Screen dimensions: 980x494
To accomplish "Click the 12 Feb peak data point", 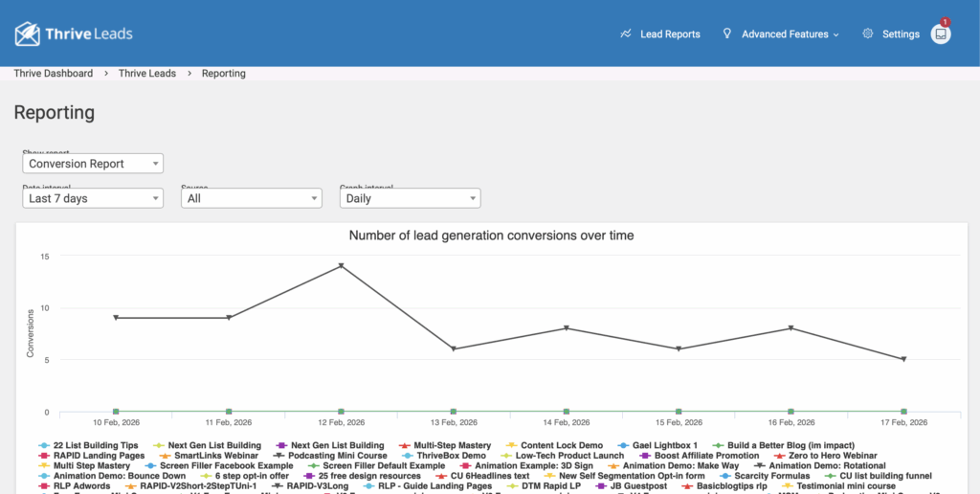I will (x=341, y=266).
